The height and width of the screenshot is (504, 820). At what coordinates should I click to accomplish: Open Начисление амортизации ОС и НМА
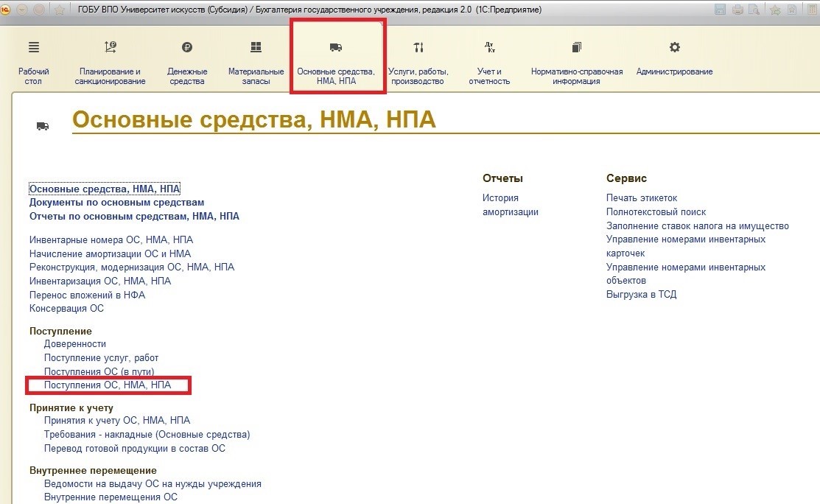[110, 253]
